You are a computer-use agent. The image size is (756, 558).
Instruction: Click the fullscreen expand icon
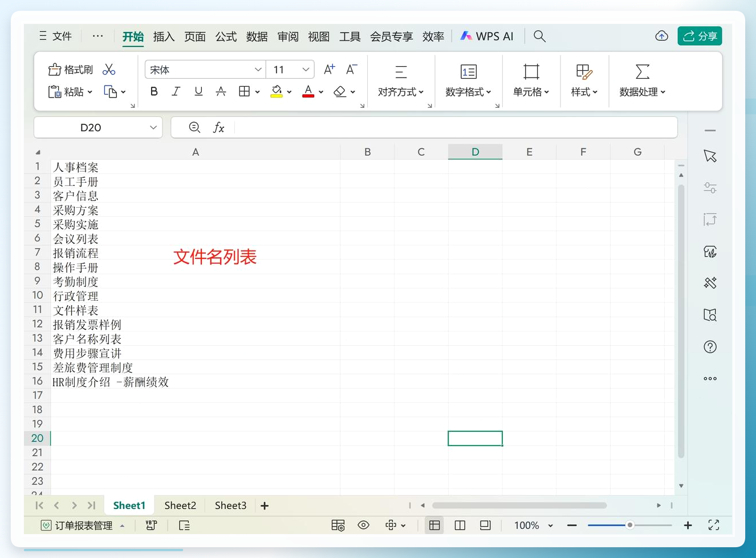point(713,525)
